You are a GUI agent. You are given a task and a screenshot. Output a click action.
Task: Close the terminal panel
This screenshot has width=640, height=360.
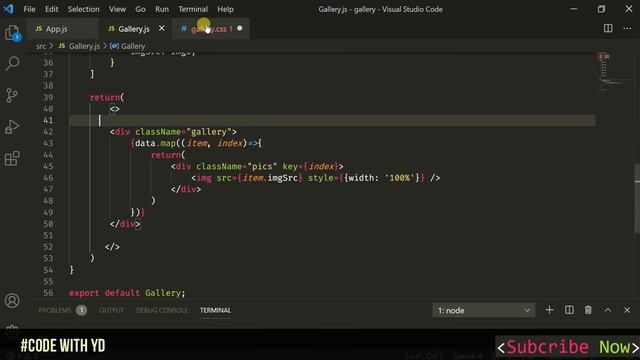coord(627,310)
